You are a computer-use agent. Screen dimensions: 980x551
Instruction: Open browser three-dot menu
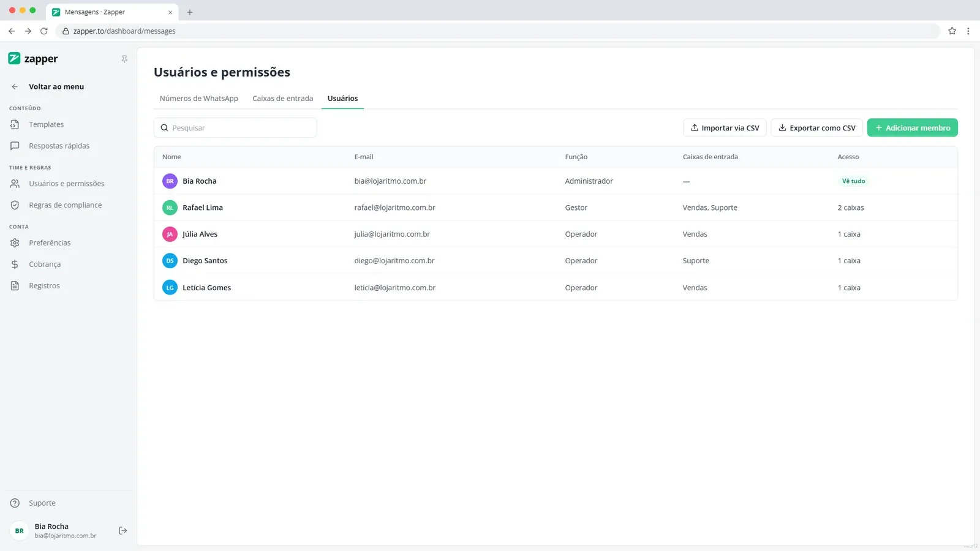click(x=968, y=31)
